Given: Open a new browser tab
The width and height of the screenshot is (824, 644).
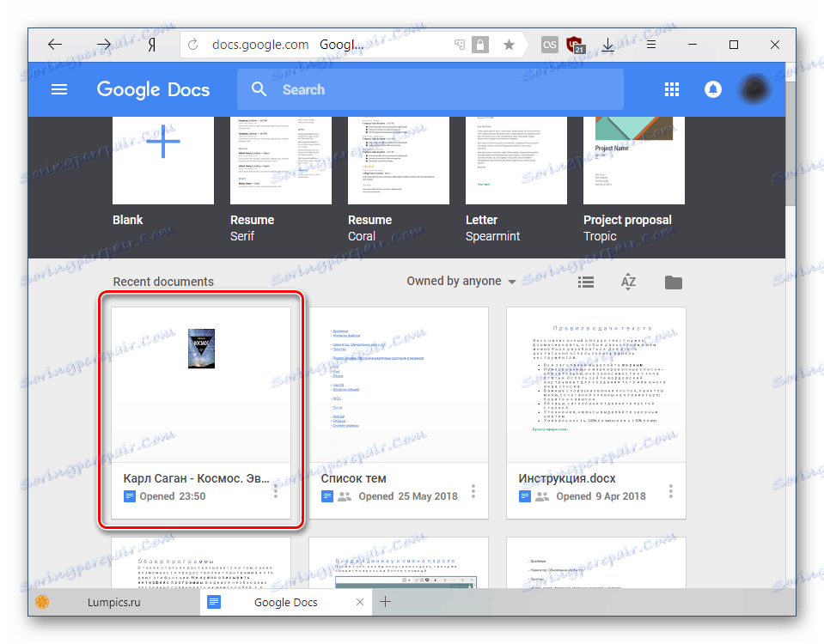Looking at the screenshot, I should (x=385, y=602).
